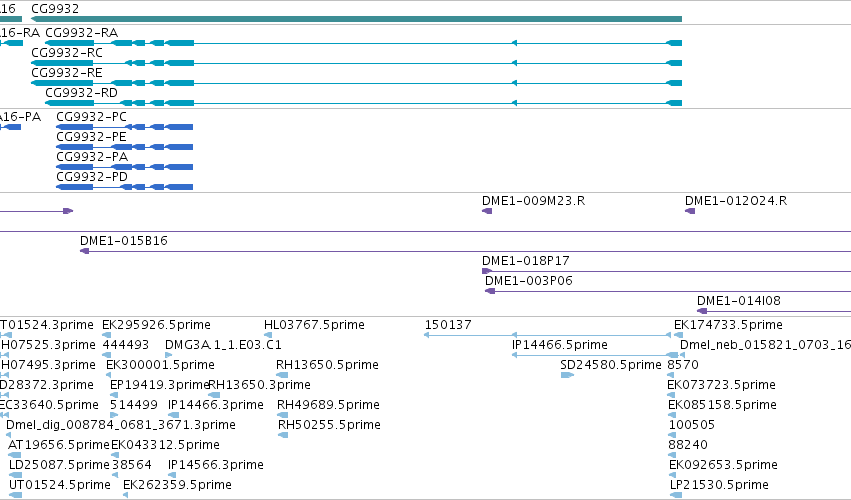Click the CG9932-PC protein feature

124,127
